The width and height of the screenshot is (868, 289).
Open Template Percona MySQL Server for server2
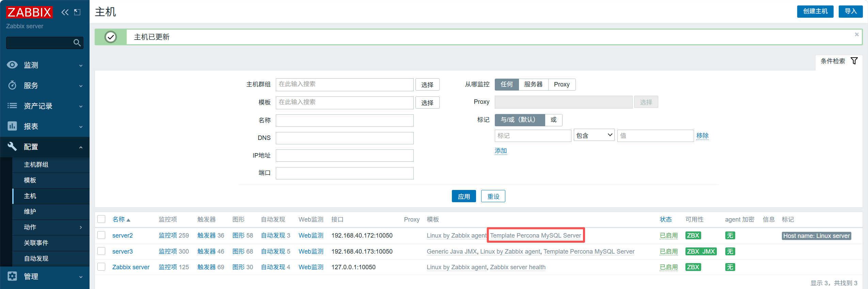535,236
